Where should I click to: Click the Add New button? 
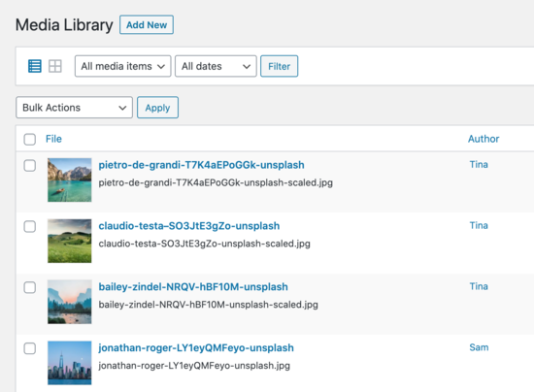pos(147,25)
